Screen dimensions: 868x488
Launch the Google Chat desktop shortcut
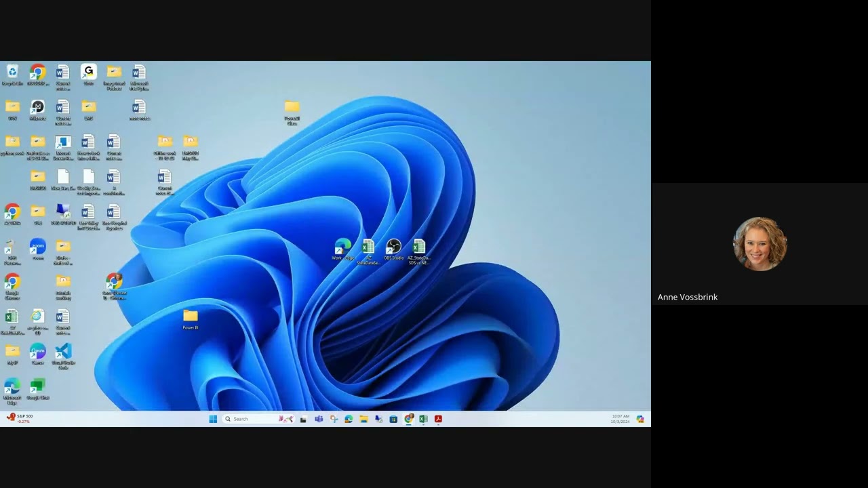[x=37, y=390]
